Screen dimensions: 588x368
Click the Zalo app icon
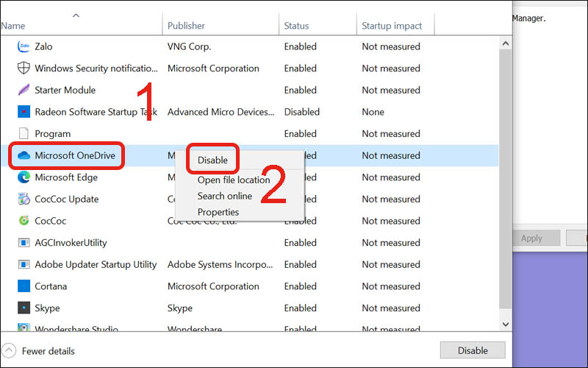pos(24,46)
